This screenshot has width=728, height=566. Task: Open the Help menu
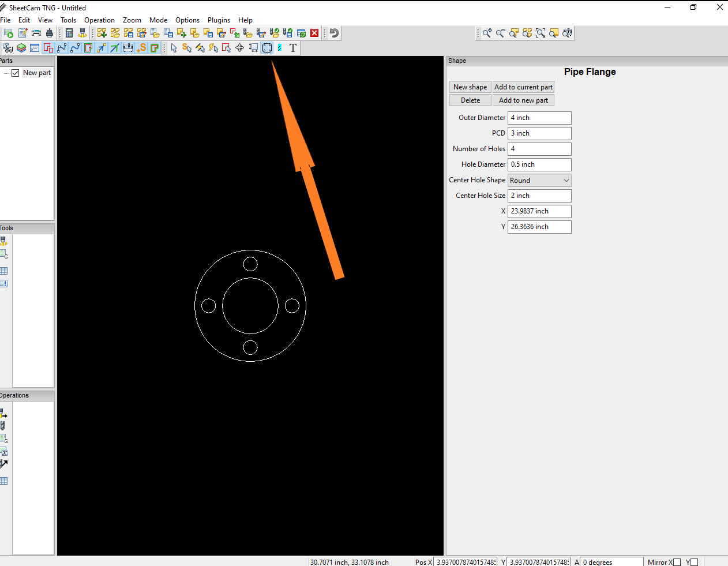coord(245,20)
